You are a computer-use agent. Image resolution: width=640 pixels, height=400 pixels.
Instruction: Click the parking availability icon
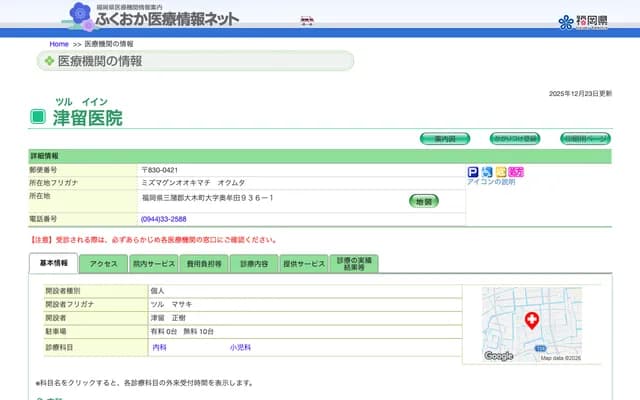[x=473, y=172]
